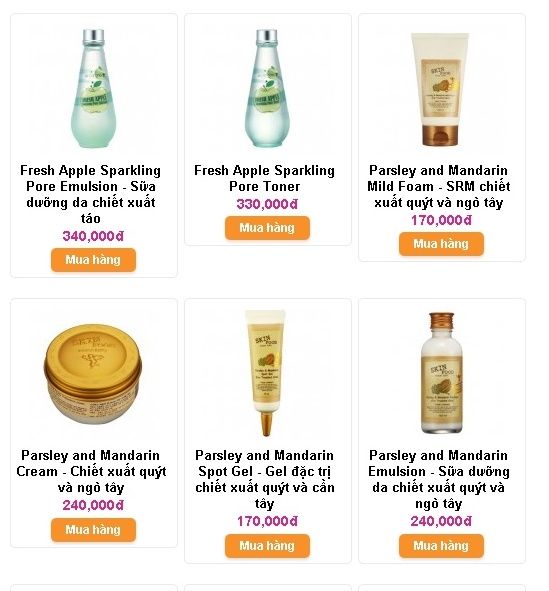Follow the Parsley and Mandarin Mild Foam title link
549x591 pixels.
(439, 186)
